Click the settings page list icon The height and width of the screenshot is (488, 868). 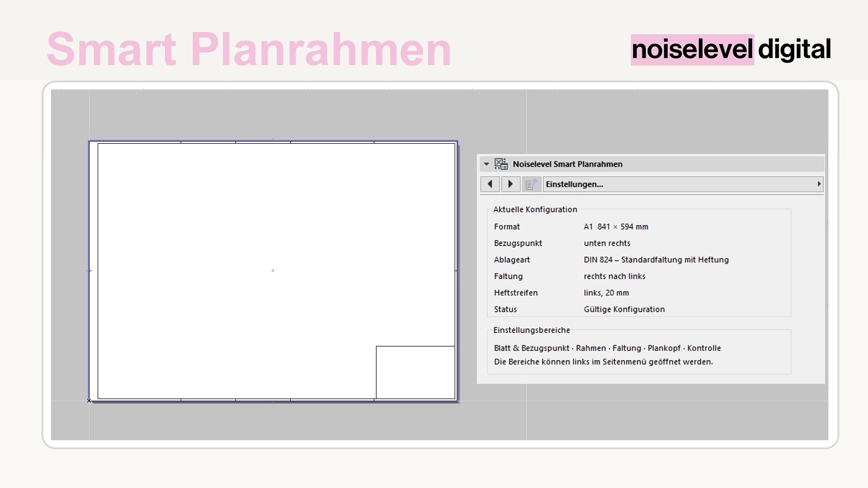[531, 184]
